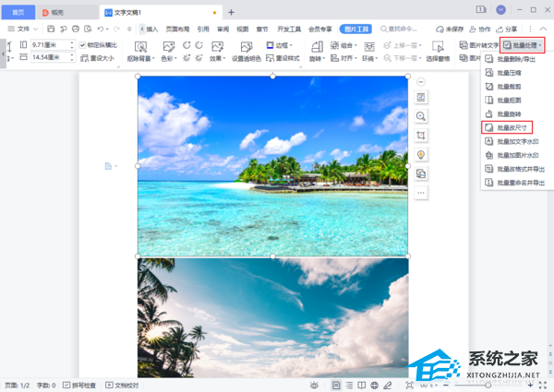This screenshot has width=554, height=392.
Task: Select page layout view button in status bar
Action: coord(336,386)
